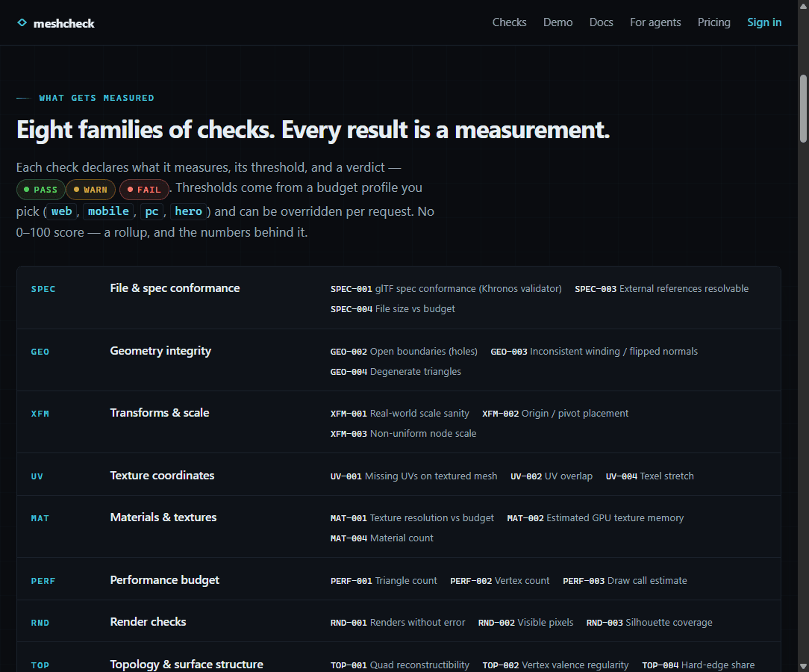Viewport: 809px width, 672px height.
Task: Click RND-002 Visible pixels
Action: (525, 623)
